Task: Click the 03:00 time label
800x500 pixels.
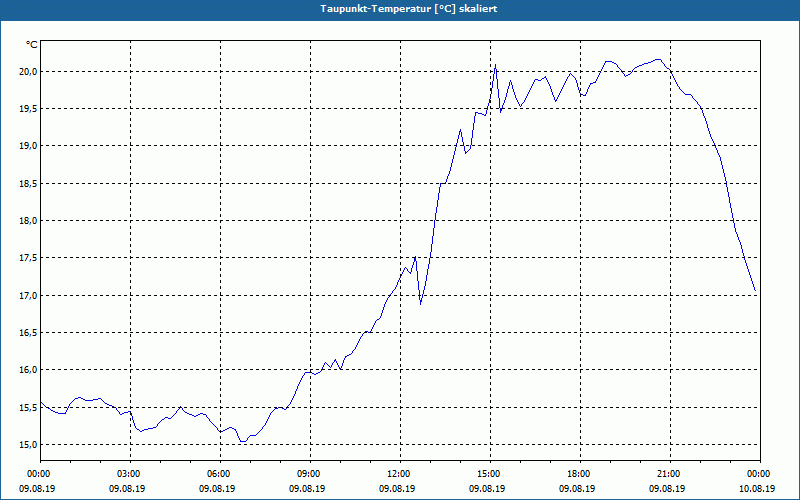Action: click(131, 474)
